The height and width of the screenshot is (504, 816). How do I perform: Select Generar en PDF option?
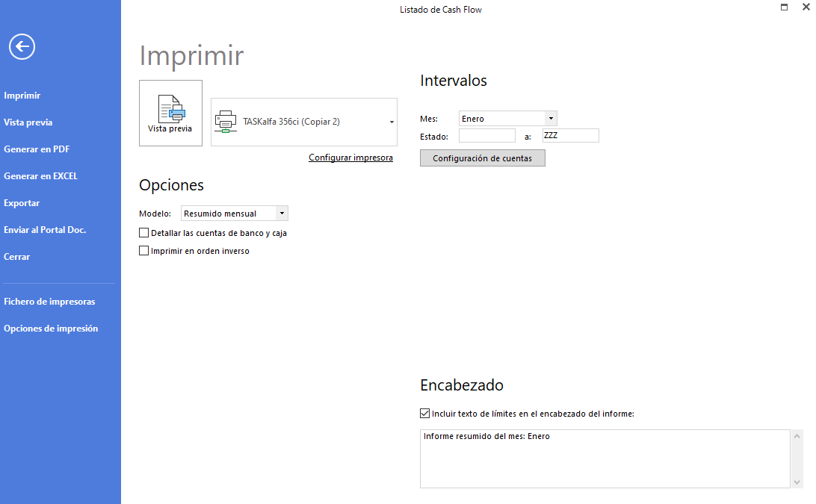coord(37,149)
